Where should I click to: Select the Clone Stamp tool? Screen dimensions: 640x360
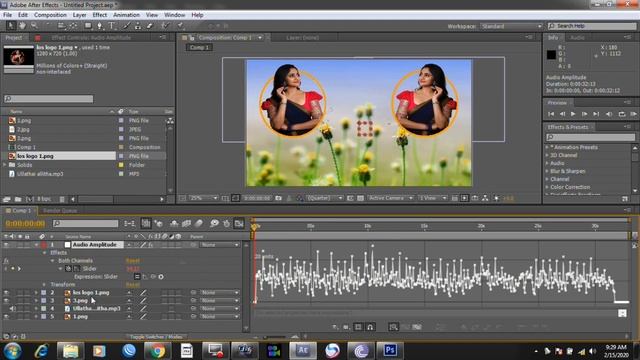[138, 26]
